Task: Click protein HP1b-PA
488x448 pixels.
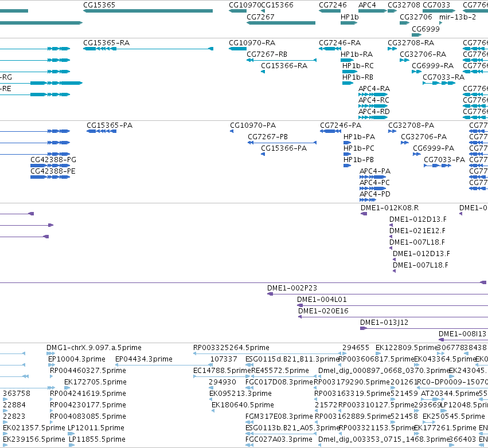Action: pos(359,137)
